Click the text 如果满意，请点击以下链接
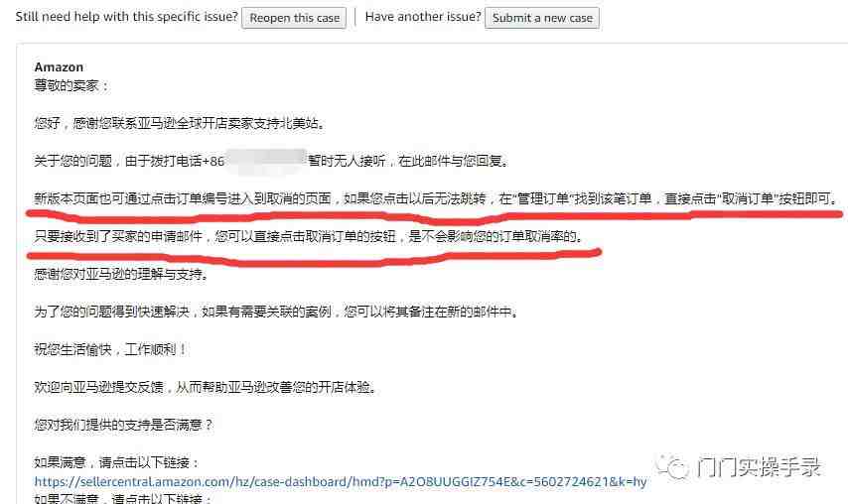The width and height of the screenshot is (848, 504). tap(117, 462)
